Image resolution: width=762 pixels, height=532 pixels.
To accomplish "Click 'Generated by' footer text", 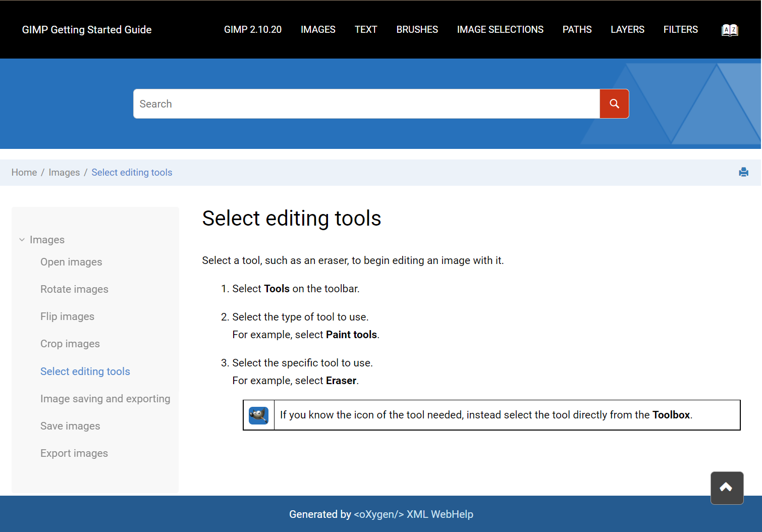I will 320,514.
